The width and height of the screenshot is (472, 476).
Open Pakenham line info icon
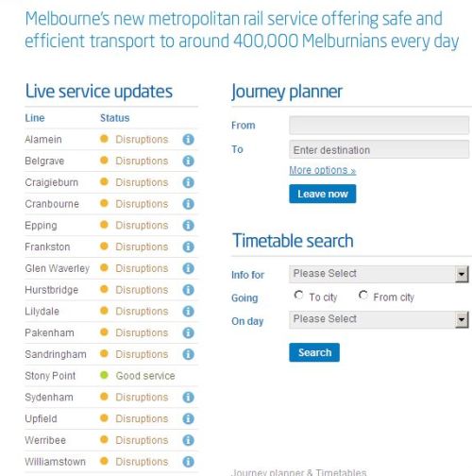188,332
